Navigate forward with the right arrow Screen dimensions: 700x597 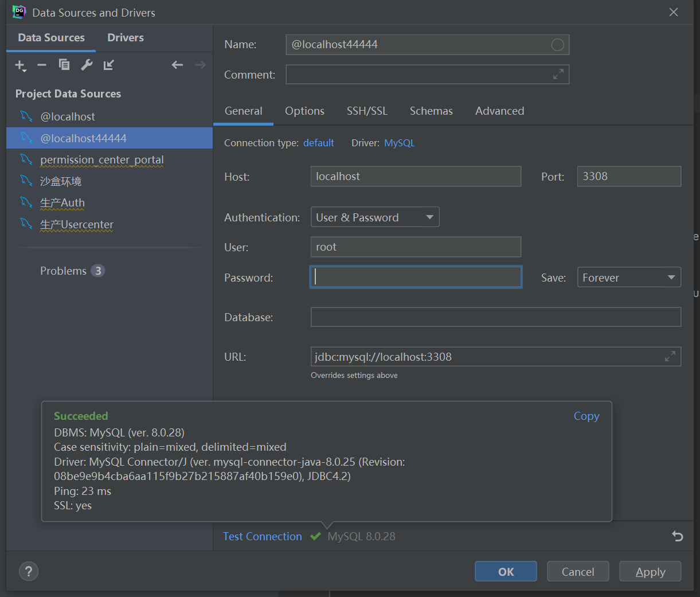pos(200,65)
